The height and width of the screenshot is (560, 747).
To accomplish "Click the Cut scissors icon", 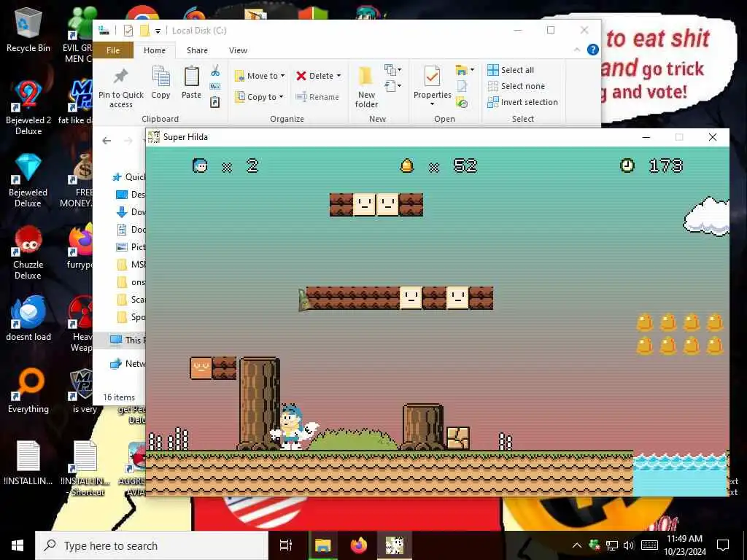I will (215, 71).
